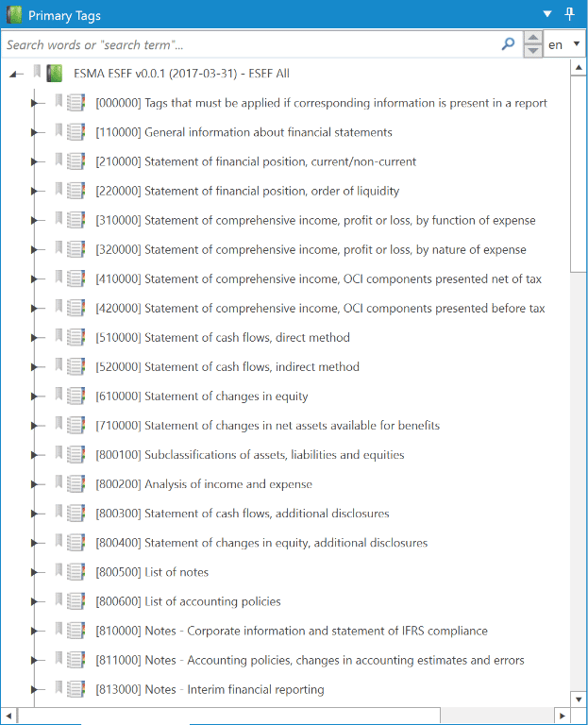Toggle bookmark flag on [110000] General information row
Image resolution: width=588 pixels, height=725 pixels.
[59, 130]
